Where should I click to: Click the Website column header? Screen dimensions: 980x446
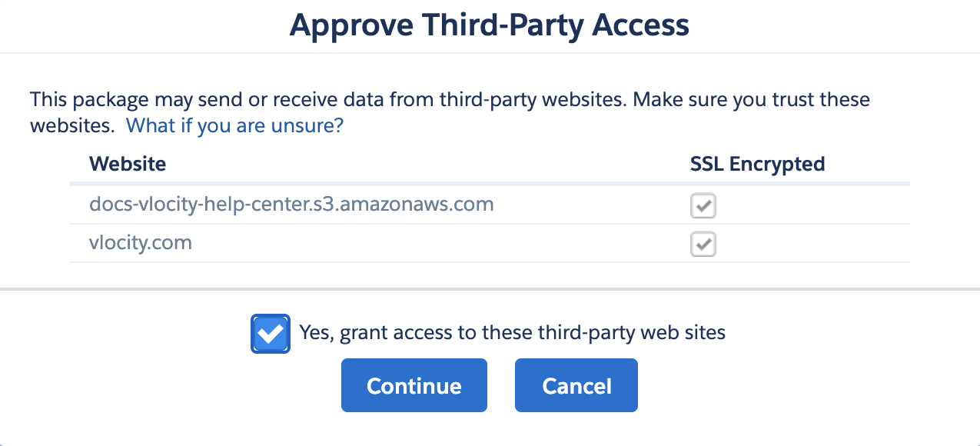(x=128, y=164)
